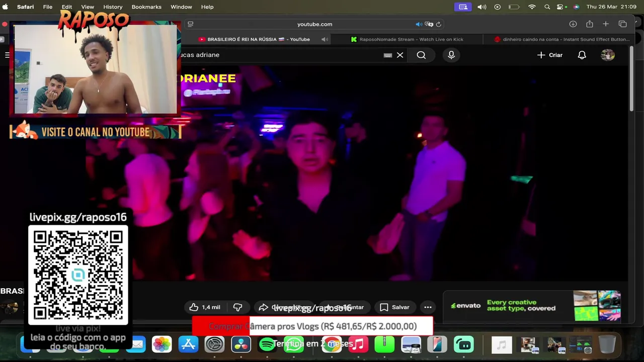Click the Criar button
The image size is (644, 362).
point(550,55)
